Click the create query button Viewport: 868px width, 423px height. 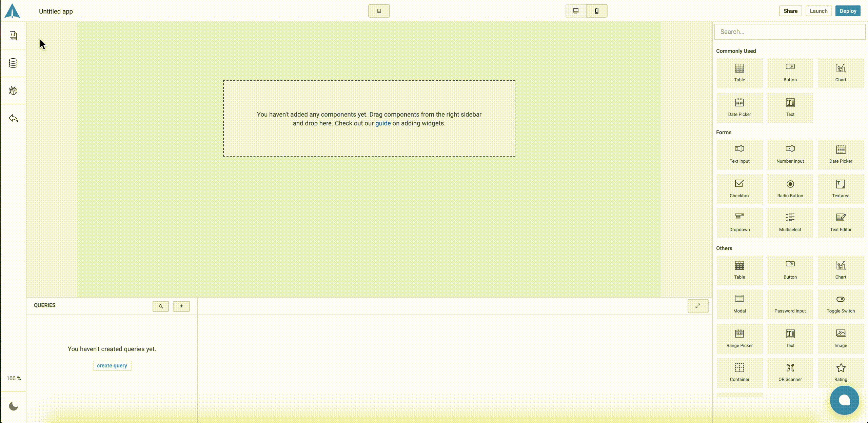(x=112, y=366)
